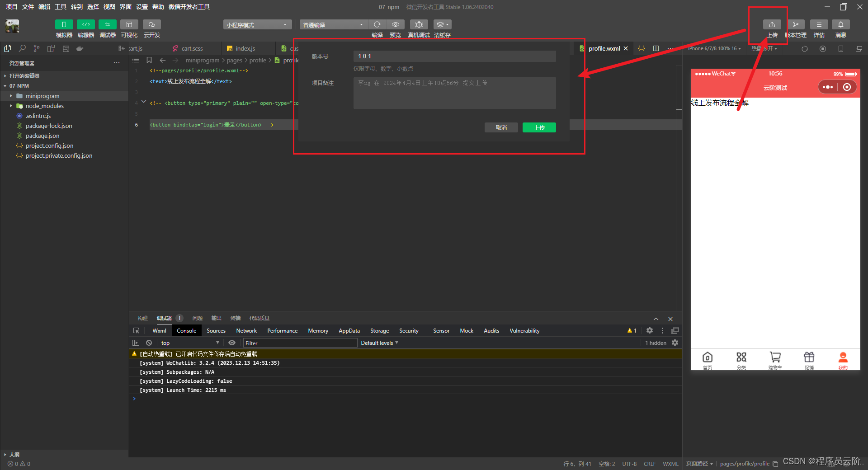The width and height of the screenshot is (868, 470).
Task: Open the console top context dropdown
Action: [190, 343]
